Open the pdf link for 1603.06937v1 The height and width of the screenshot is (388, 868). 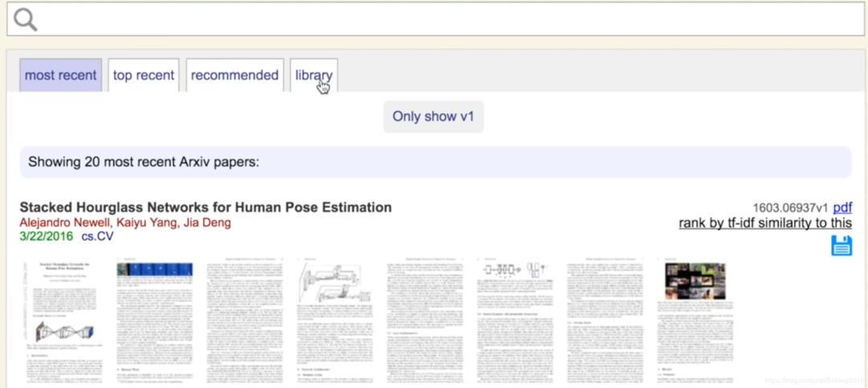[841, 207]
